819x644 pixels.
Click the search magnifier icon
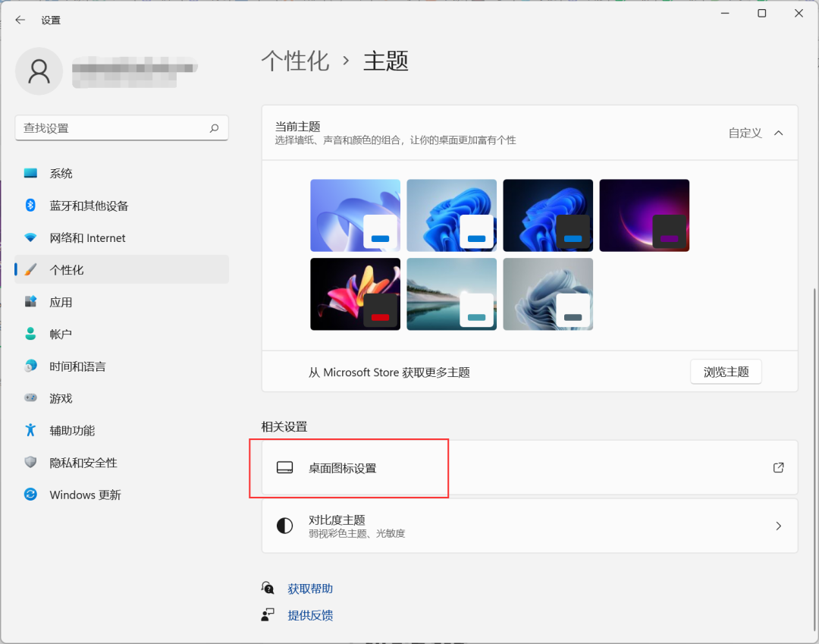(x=214, y=128)
